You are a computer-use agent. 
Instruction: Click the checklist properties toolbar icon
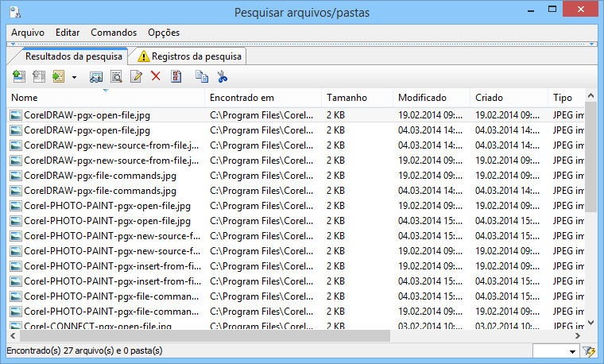point(176,76)
